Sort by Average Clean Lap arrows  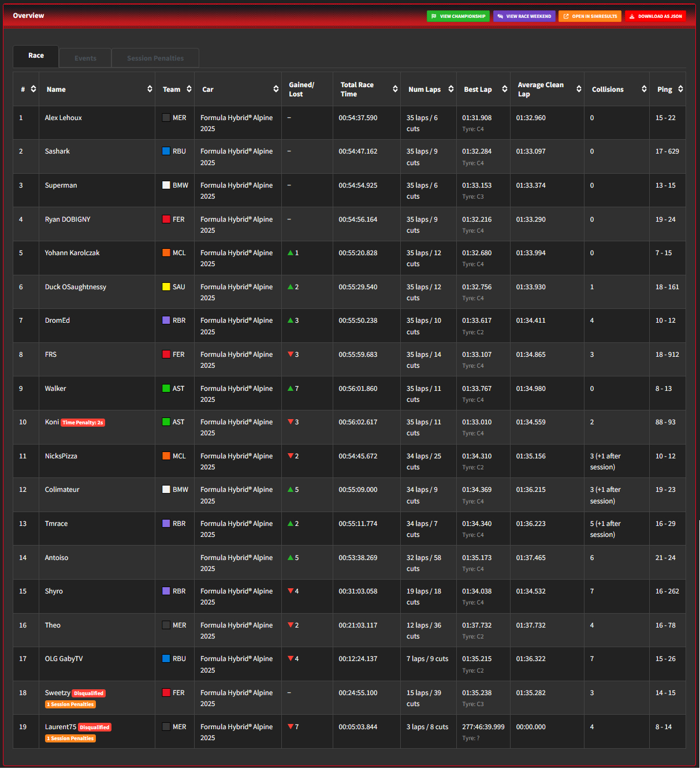coord(579,89)
